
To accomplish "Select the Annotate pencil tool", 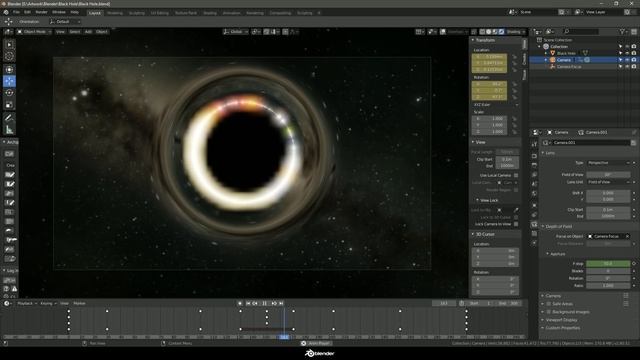I will (9, 118).
